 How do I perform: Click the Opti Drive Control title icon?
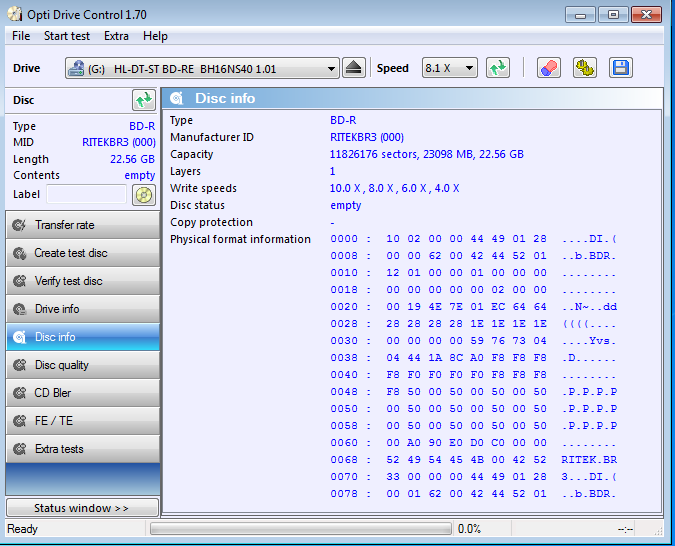15,14
